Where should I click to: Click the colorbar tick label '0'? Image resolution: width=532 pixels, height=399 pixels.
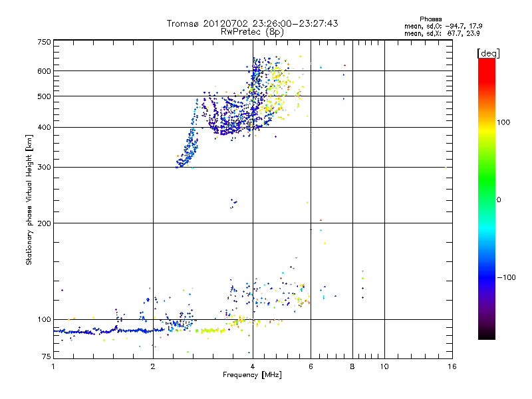(499, 200)
